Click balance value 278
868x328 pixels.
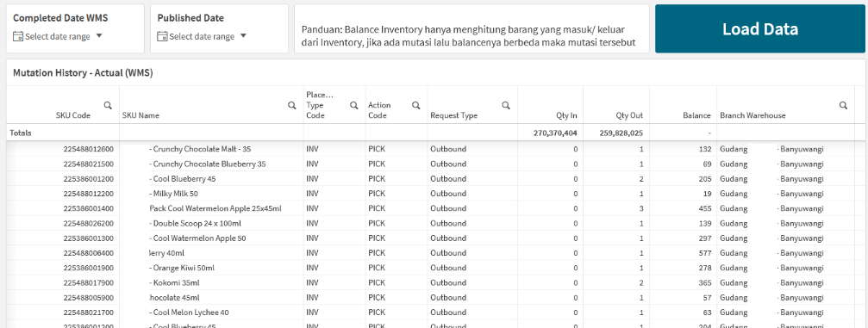coord(705,268)
